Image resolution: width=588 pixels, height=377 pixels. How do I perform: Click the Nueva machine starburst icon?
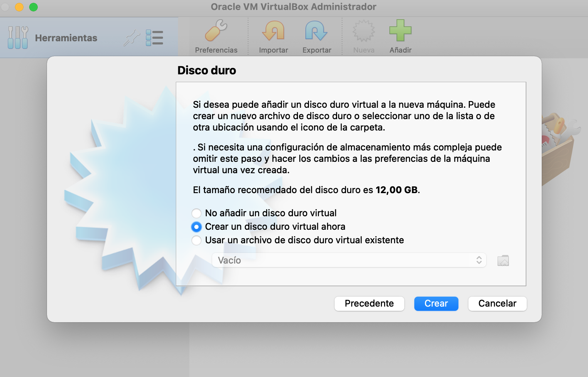[x=363, y=31]
